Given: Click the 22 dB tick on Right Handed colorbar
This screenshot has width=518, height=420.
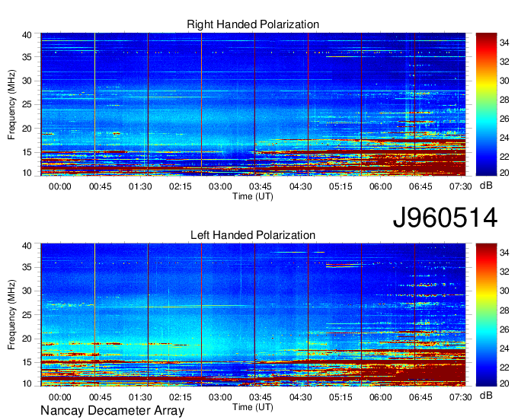Looking at the screenshot, I should pos(504,157).
